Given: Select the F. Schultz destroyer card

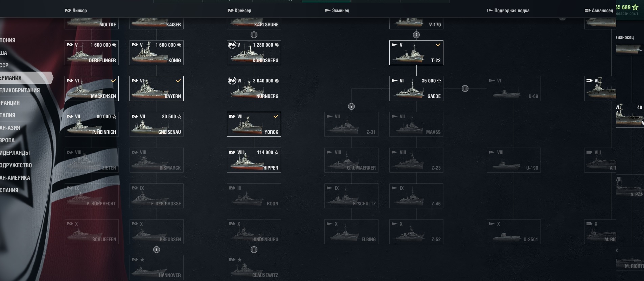Looking at the screenshot, I should 351,196.
